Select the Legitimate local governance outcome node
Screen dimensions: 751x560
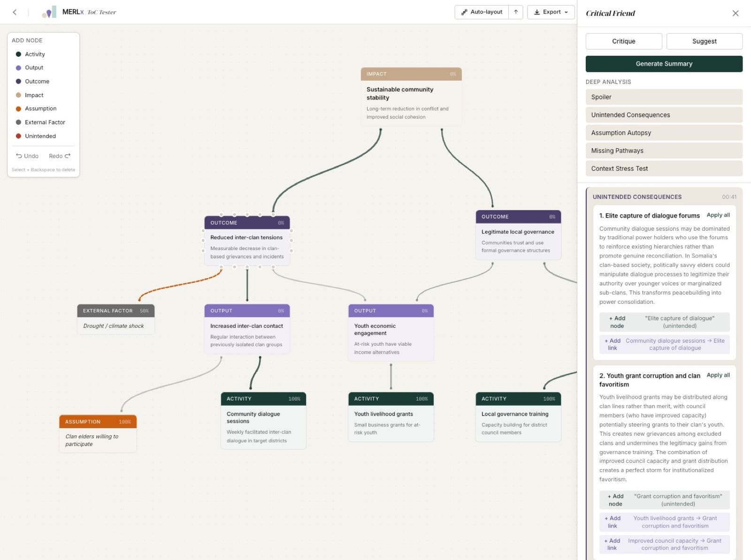518,235
